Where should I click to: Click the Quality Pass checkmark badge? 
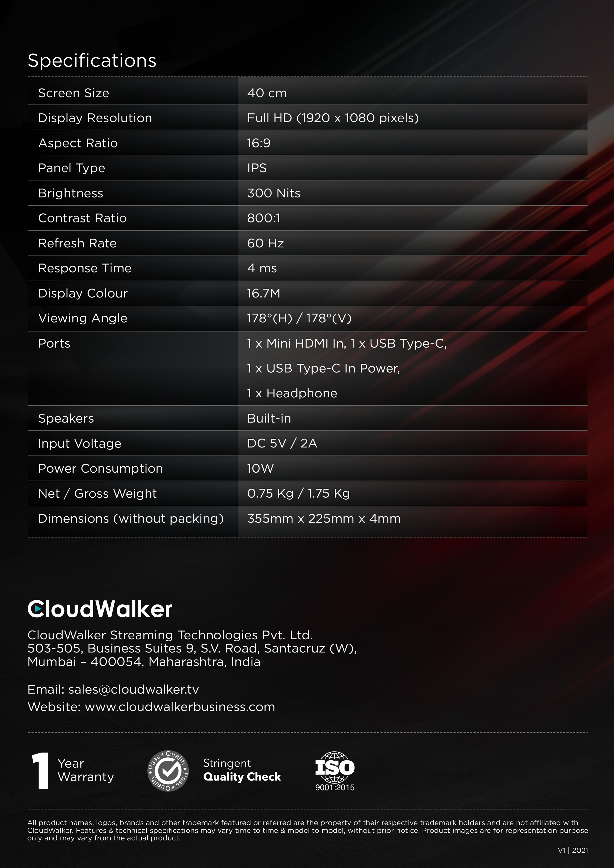pyautogui.click(x=168, y=771)
